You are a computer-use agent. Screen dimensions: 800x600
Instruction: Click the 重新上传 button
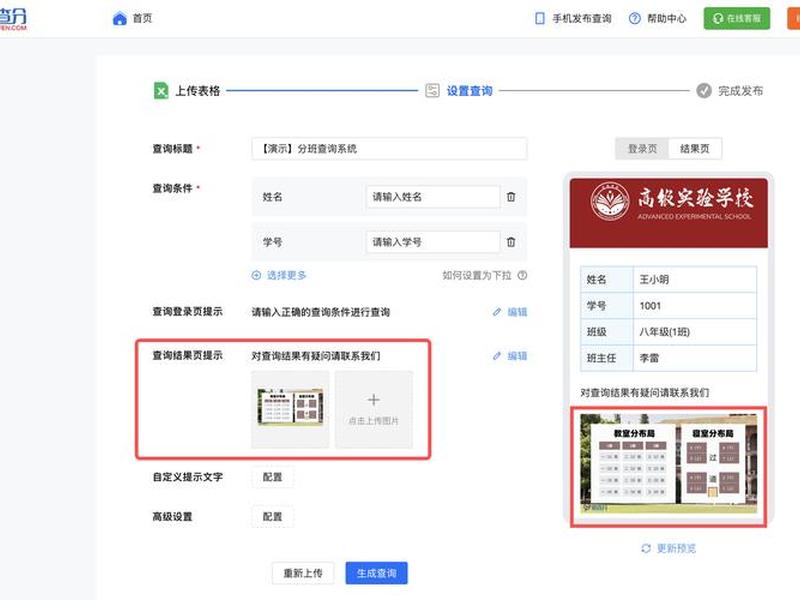click(303, 573)
